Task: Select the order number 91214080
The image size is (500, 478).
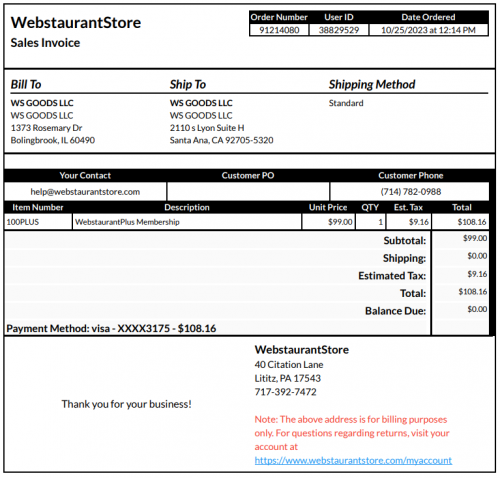Action: [279, 30]
